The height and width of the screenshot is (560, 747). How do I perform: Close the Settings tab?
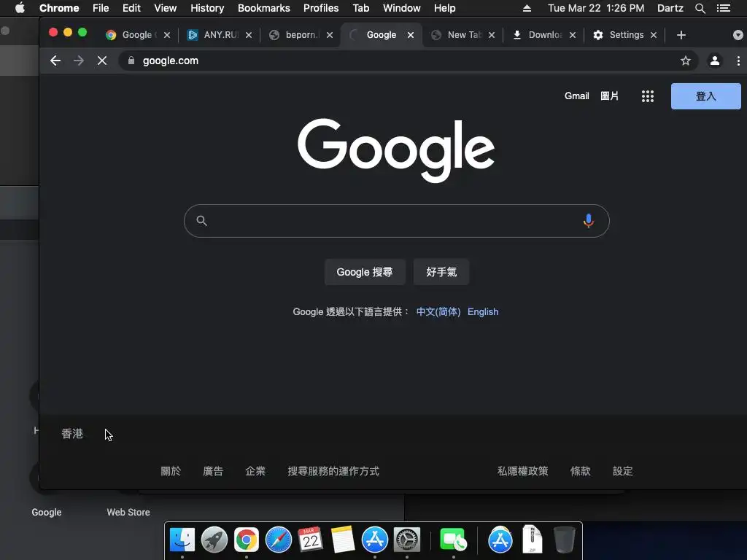pyautogui.click(x=654, y=35)
